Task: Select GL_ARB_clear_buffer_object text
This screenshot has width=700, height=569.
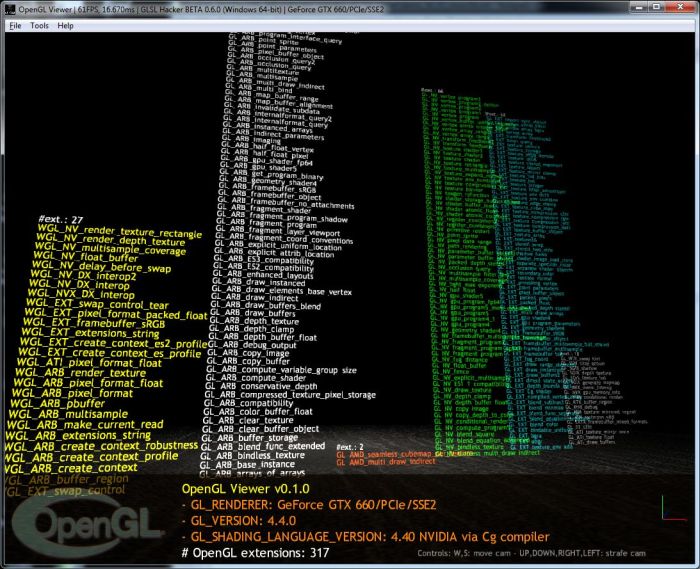Action: click(260, 429)
